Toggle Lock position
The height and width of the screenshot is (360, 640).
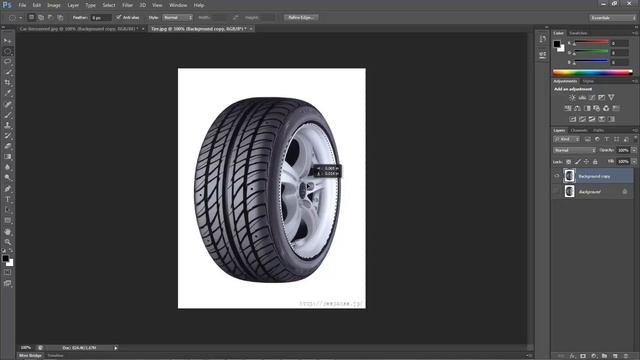pyautogui.click(x=587, y=162)
